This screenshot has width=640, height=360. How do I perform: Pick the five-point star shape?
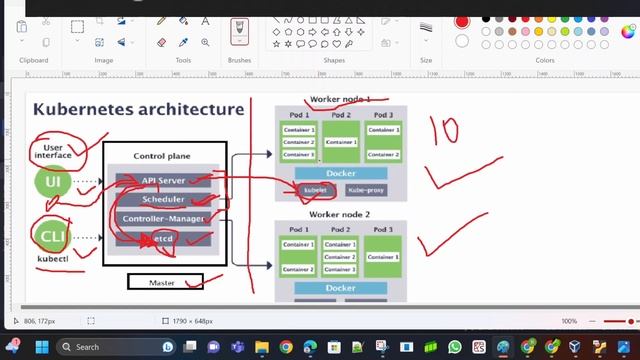coord(276,44)
